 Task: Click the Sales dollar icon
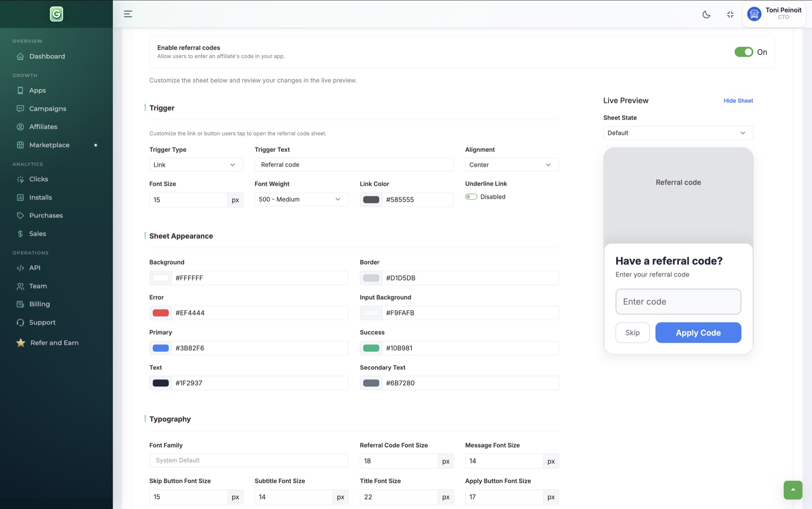click(x=20, y=234)
